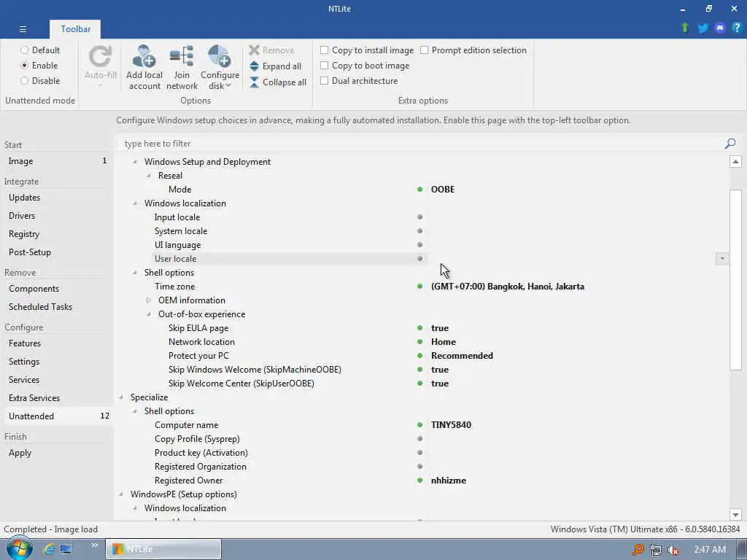Screen dimensions: 747x560
Task: Tick Prompt edition selection checkbox
Action: tap(425, 50)
